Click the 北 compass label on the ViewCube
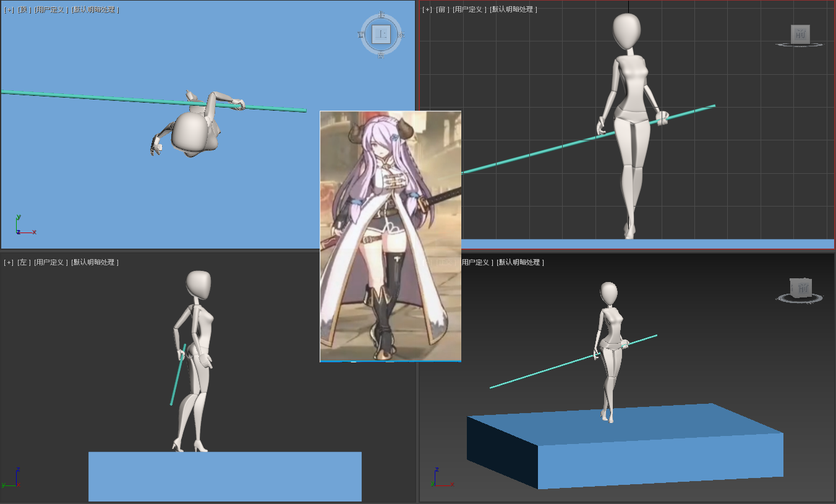 [382, 14]
